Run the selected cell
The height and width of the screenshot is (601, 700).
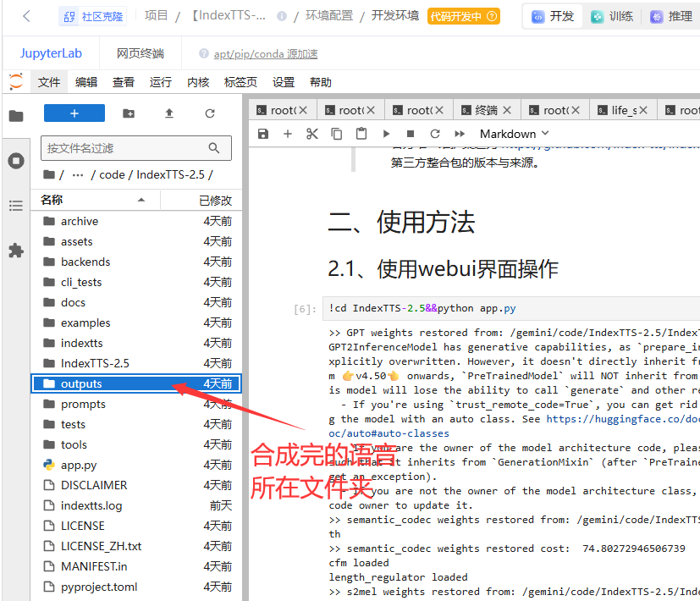tap(386, 134)
